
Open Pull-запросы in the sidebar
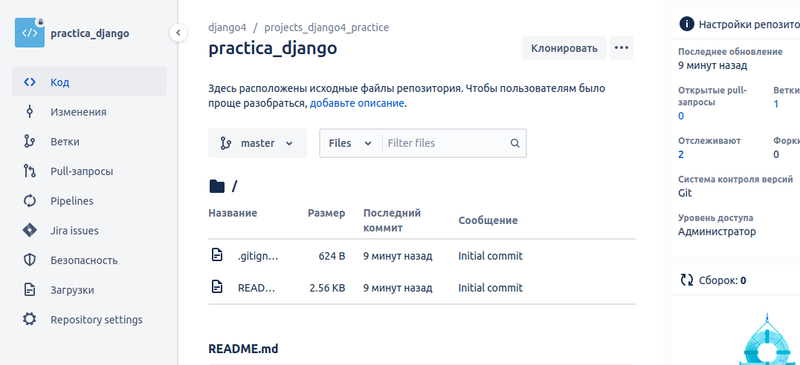89,171
